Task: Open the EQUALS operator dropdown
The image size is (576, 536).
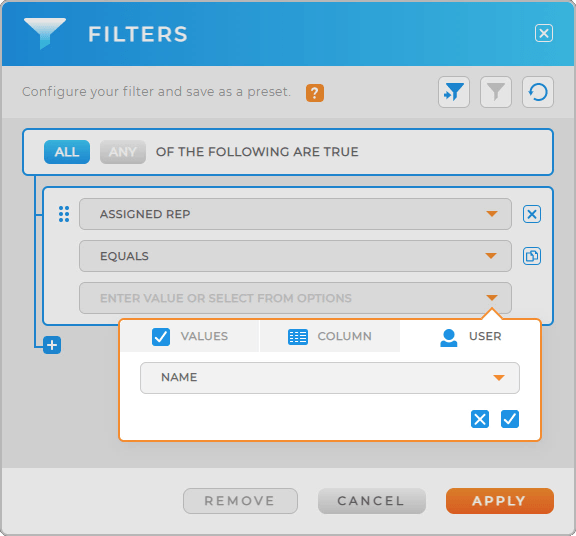Action: pos(295,256)
